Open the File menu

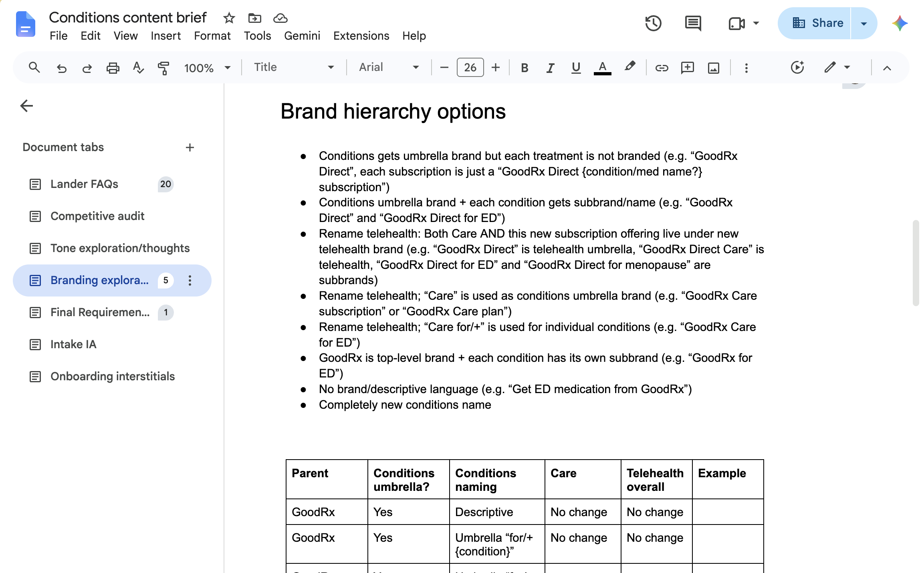coord(59,36)
